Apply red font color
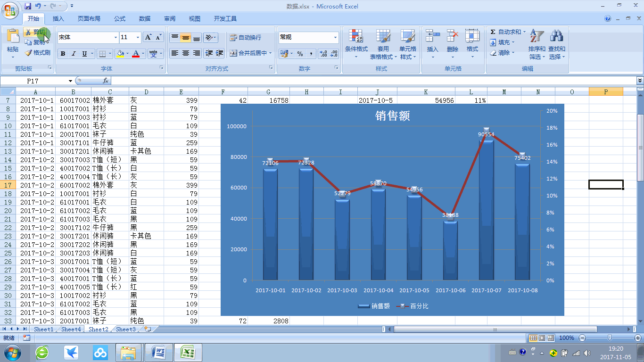 click(x=136, y=54)
